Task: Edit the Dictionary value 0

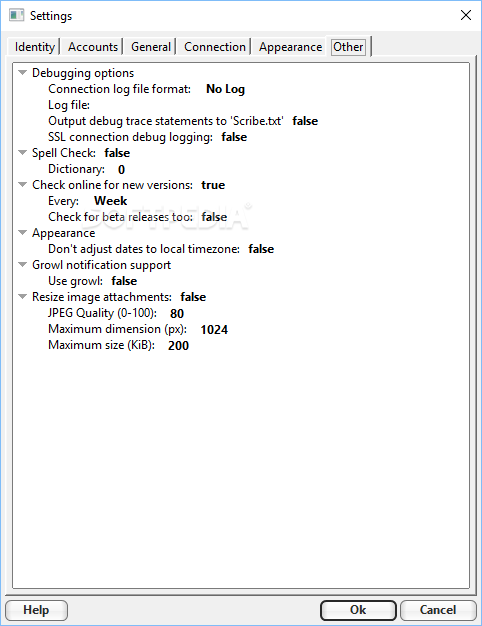Action: coord(121,170)
